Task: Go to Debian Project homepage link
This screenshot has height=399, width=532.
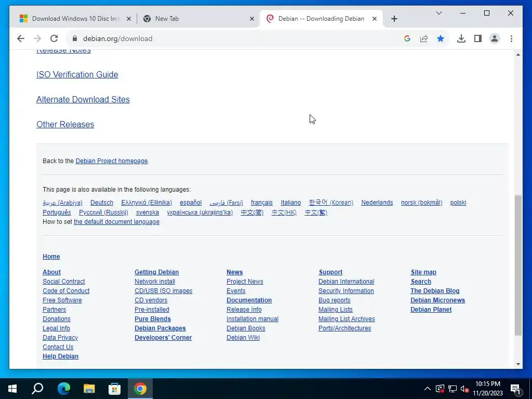Action: pyautogui.click(x=112, y=161)
